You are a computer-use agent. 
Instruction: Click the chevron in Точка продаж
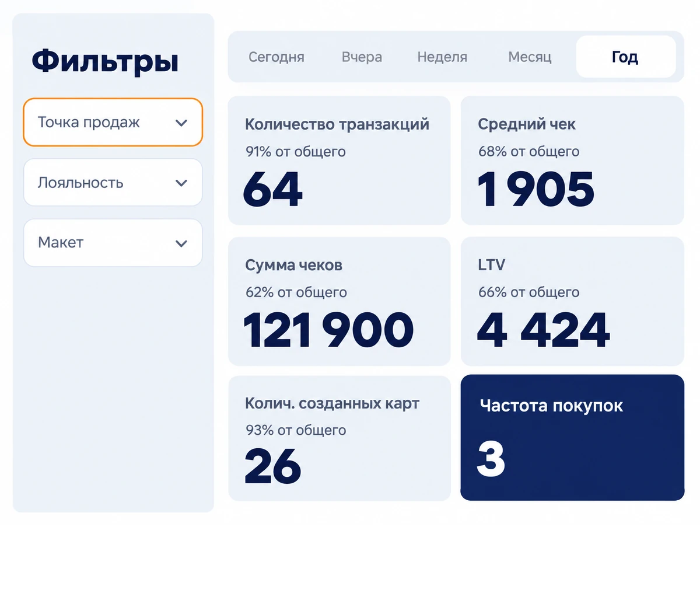pos(181,123)
